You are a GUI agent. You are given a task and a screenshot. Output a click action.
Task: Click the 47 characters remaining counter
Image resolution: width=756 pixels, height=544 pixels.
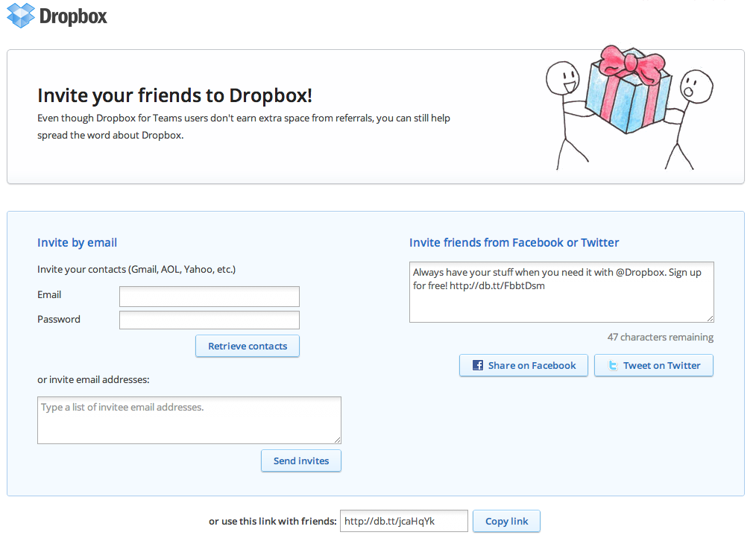point(659,337)
